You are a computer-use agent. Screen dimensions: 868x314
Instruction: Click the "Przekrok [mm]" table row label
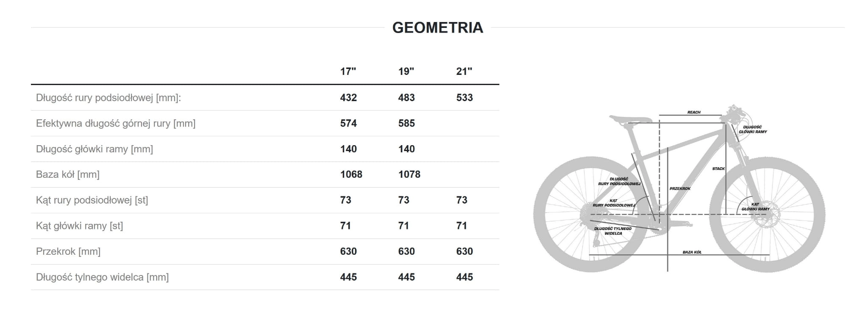pos(68,252)
